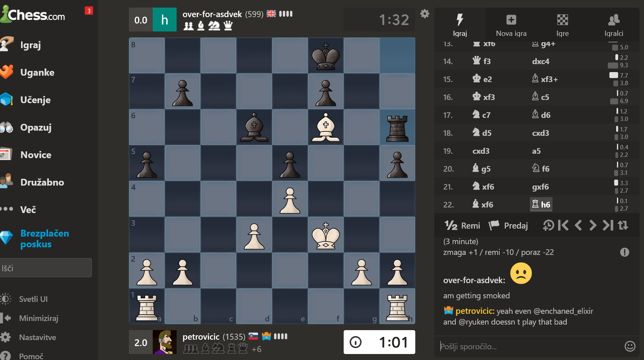Open the Chess.com home logo
This screenshot has height=360, width=644.
(x=33, y=15)
